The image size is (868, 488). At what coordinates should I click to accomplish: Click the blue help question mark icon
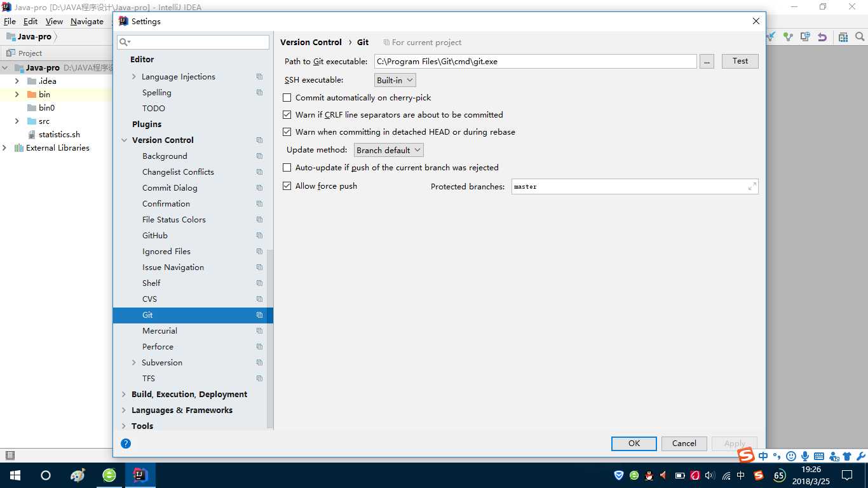[x=126, y=444]
